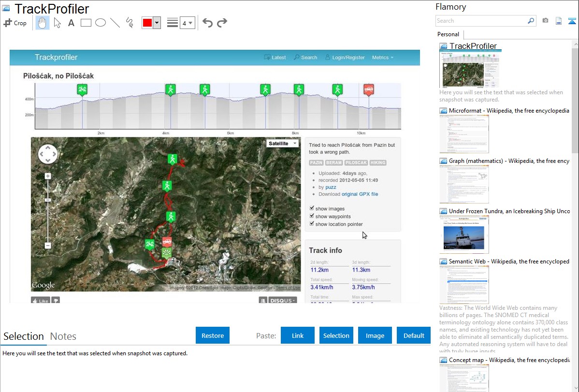Screen dimensions: 579x392
Task: Select the freehand scribble tool
Action: pyautogui.click(x=130, y=23)
